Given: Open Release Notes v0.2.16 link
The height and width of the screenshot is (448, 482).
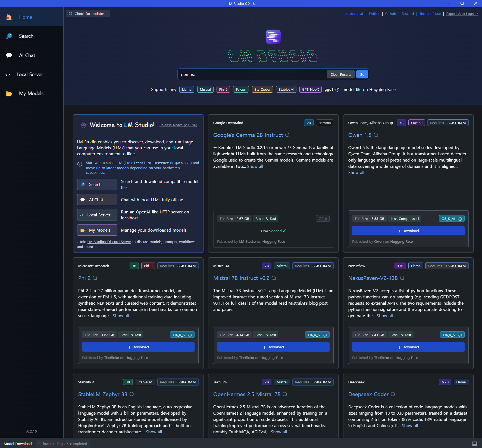Looking at the screenshot, I should click(178, 125).
